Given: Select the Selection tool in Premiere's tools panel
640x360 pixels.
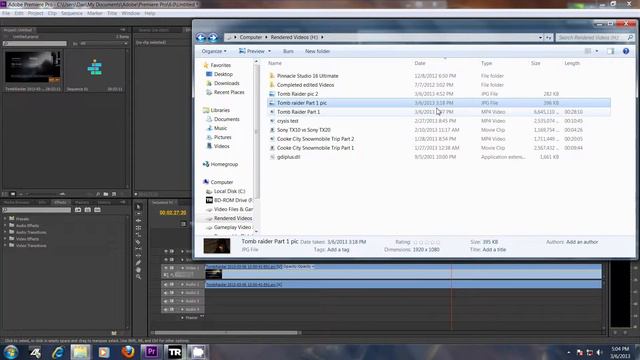Looking at the screenshot, I should (x=138, y=207).
